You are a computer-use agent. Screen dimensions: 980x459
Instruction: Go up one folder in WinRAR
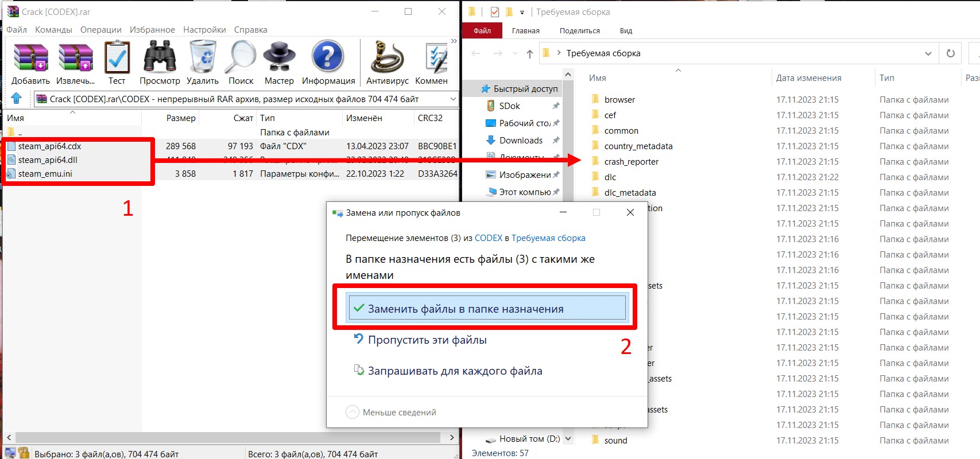point(17,99)
